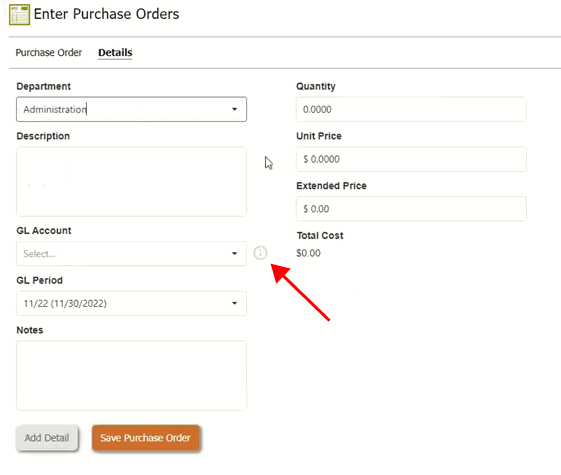
Task: Click the Administration text in Department box
Action: tap(55, 109)
